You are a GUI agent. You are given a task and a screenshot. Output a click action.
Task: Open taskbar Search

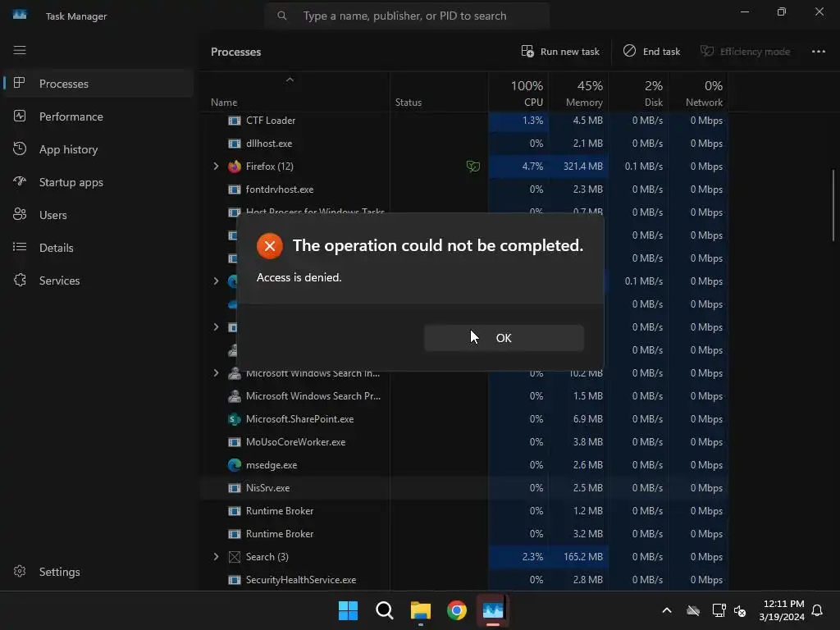[x=384, y=610]
